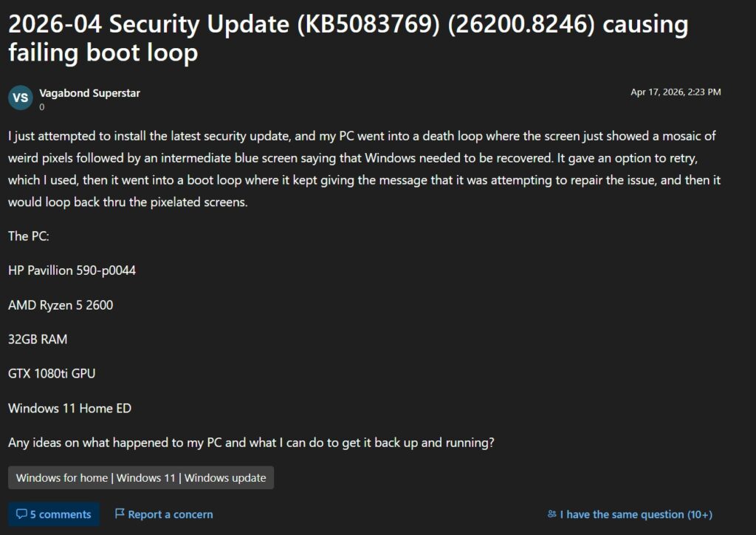Screen dimensions: 756x535
Task: Open the 5 comments thread
Action: tap(52, 514)
